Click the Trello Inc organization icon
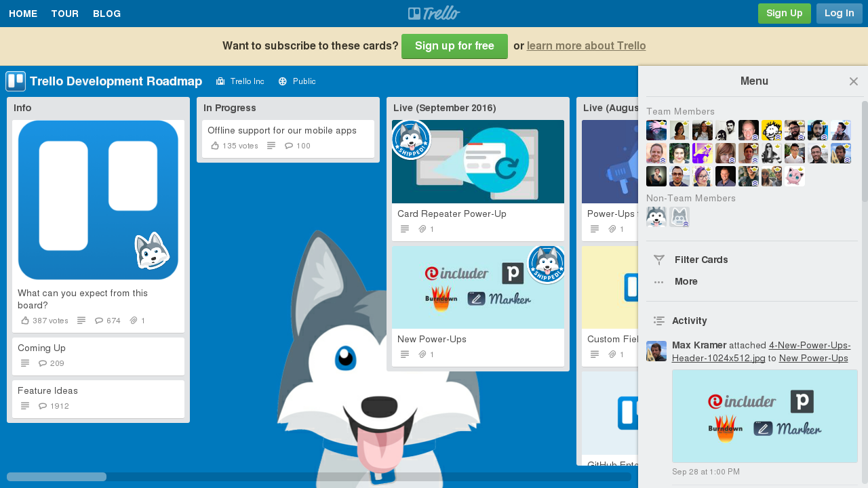 [220, 81]
